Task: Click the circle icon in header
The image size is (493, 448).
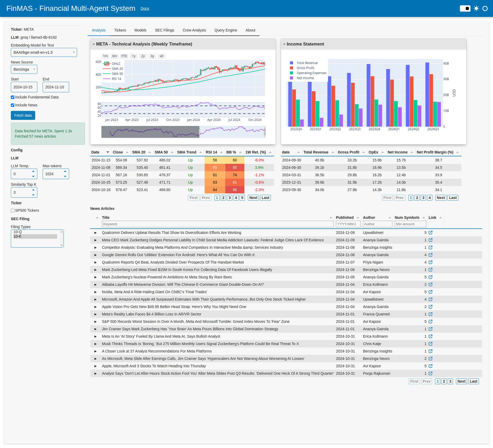Action: pos(485,8)
